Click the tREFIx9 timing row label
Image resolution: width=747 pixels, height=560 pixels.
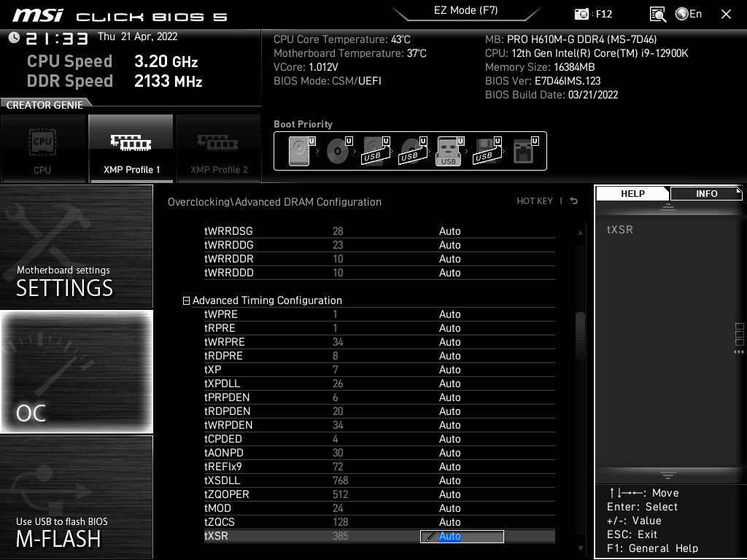pyautogui.click(x=223, y=466)
